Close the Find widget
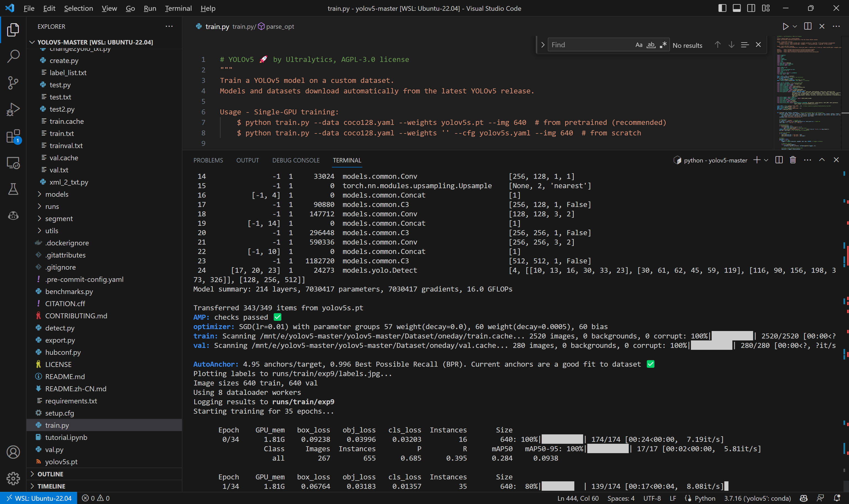This screenshot has width=849, height=504. [x=758, y=45]
